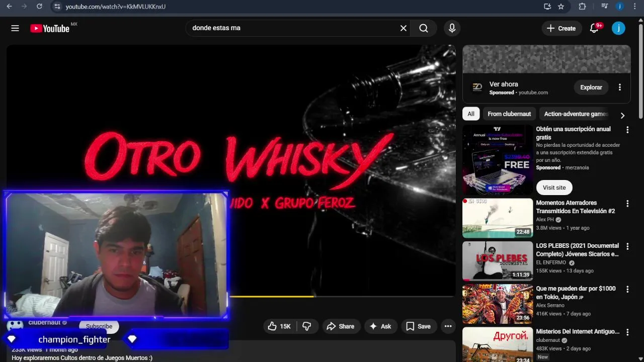Open the account avatar menu
The height and width of the screenshot is (362, 644).
(618, 28)
